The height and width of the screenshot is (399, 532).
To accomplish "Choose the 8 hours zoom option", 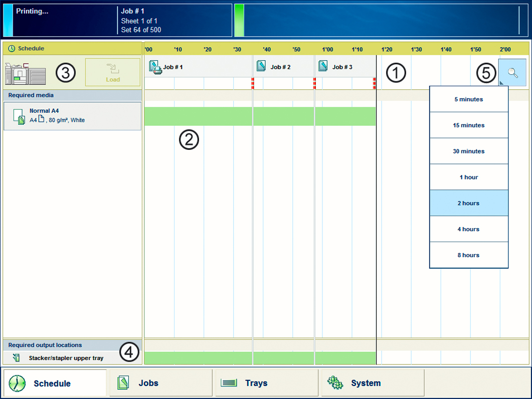I will click(469, 255).
